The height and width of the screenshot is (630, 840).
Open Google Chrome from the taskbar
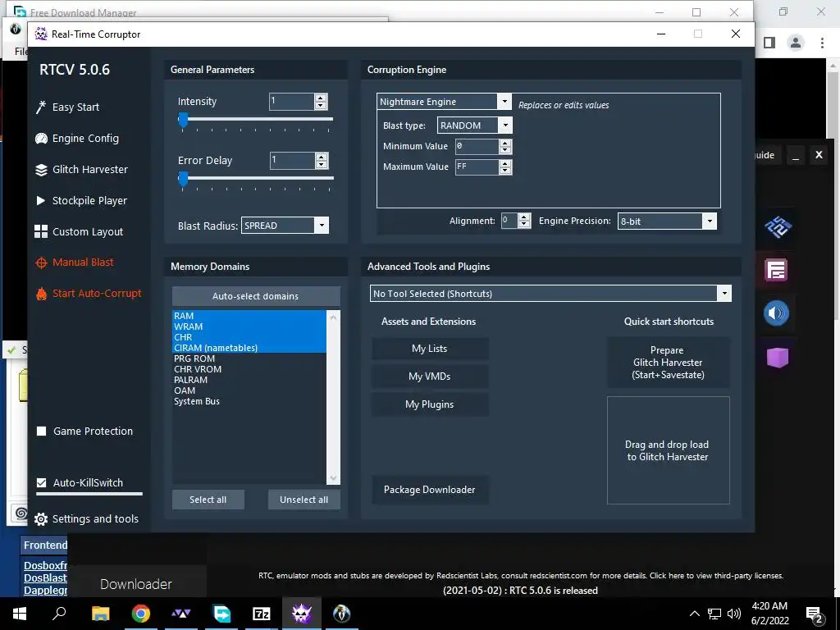pos(141,614)
